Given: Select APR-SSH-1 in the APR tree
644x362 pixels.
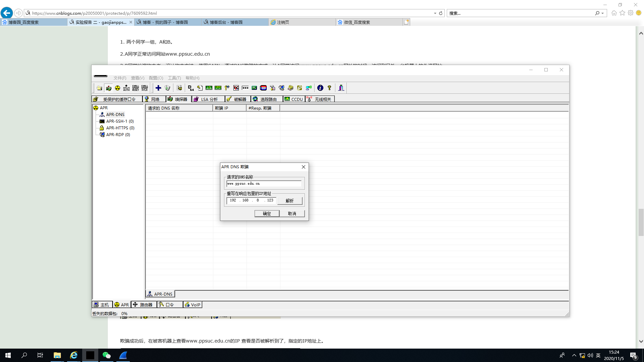Looking at the screenshot, I should pyautogui.click(x=119, y=121).
